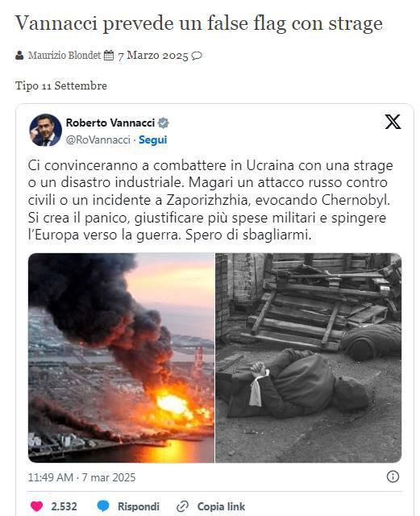420x516 pixels.
Task: Click the X logo icon in tweet
Action: [x=393, y=122]
